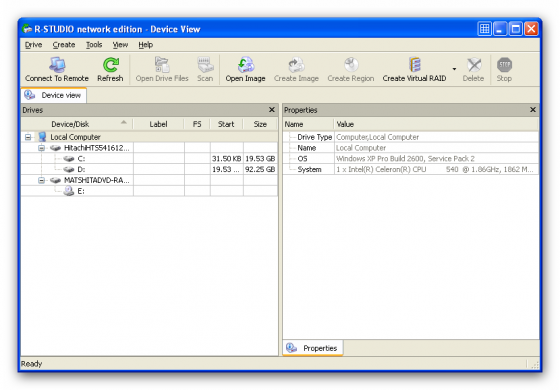Image resolution: width=560 pixels, height=390 pixels.
Task: Select the D: partition in the tree
Action: point(81,169)
